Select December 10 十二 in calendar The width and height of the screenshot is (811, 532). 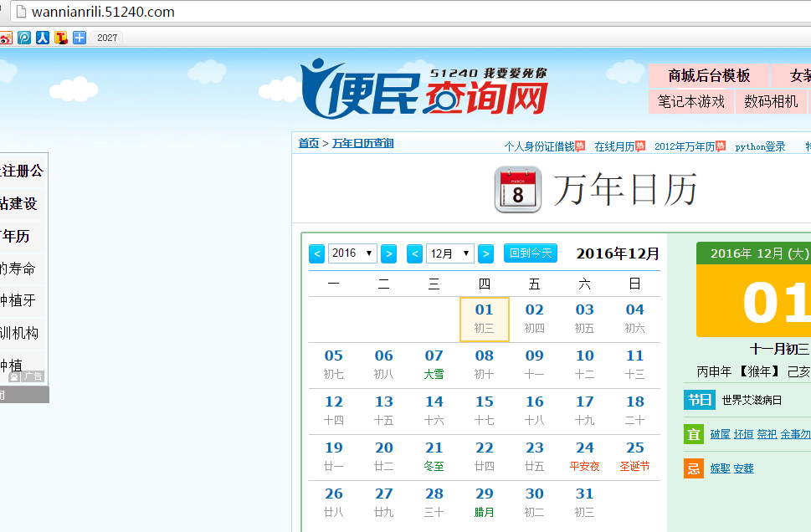pyautogui.click(x=584, y=365)
